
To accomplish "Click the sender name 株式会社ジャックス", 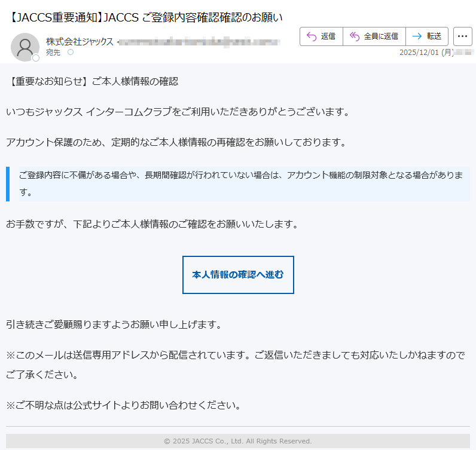I will [80, 41].
